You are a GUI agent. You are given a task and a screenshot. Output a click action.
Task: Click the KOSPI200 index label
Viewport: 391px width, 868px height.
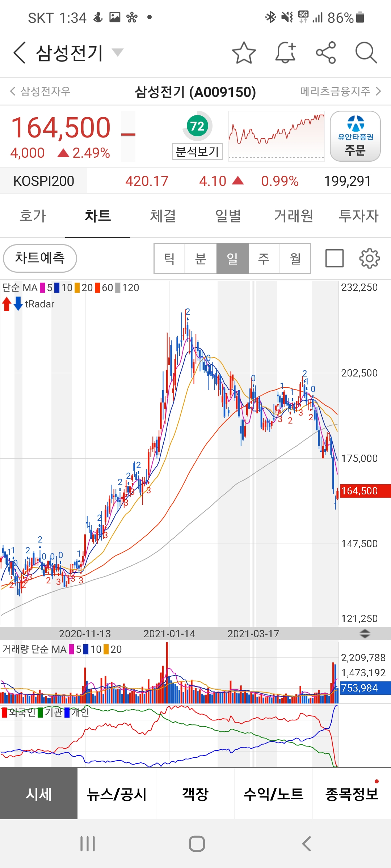(x=43, y=181)
